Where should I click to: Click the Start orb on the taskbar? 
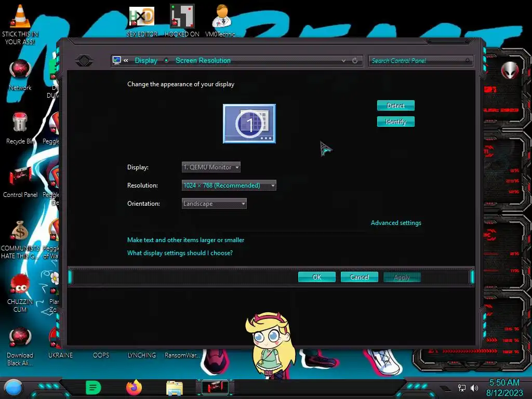[13, 388]
